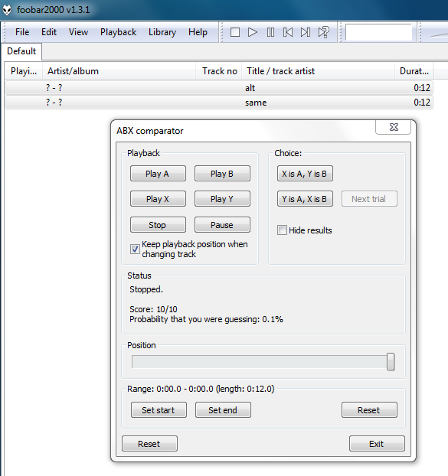
Task: Open the View menu
Action: click(78, 32)
